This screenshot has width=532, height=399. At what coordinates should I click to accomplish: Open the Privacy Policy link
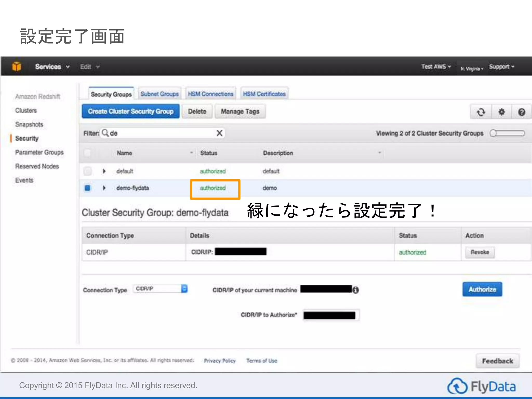[220, 361]
